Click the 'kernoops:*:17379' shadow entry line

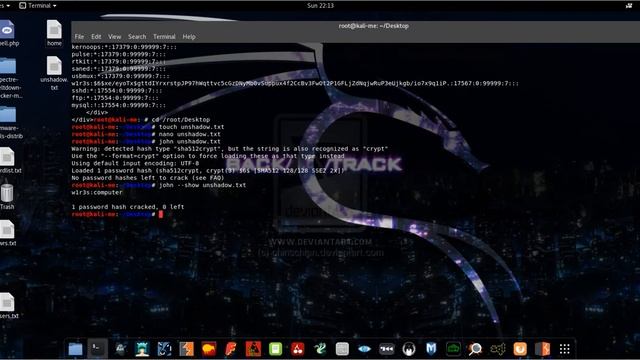pos(124,47)
